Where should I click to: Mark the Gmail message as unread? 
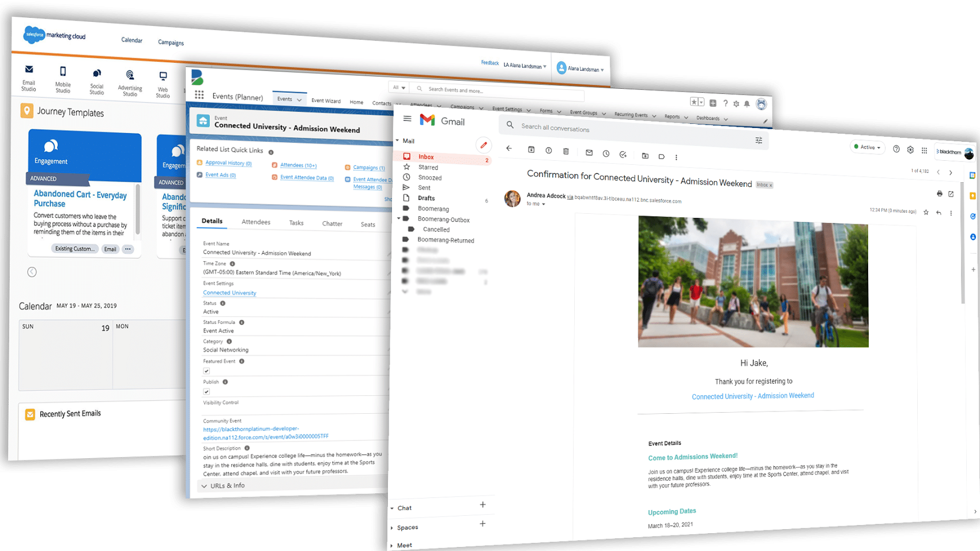coord(589,153)
